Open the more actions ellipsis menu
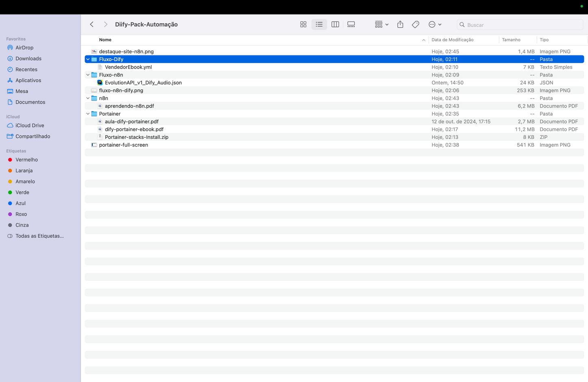588x382 pixels. [x=435, y=24]
